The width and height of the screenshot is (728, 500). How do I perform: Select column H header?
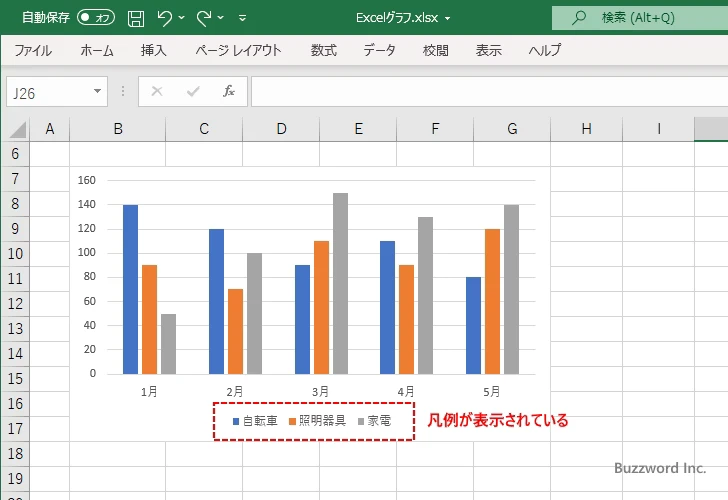pos(586,129)
